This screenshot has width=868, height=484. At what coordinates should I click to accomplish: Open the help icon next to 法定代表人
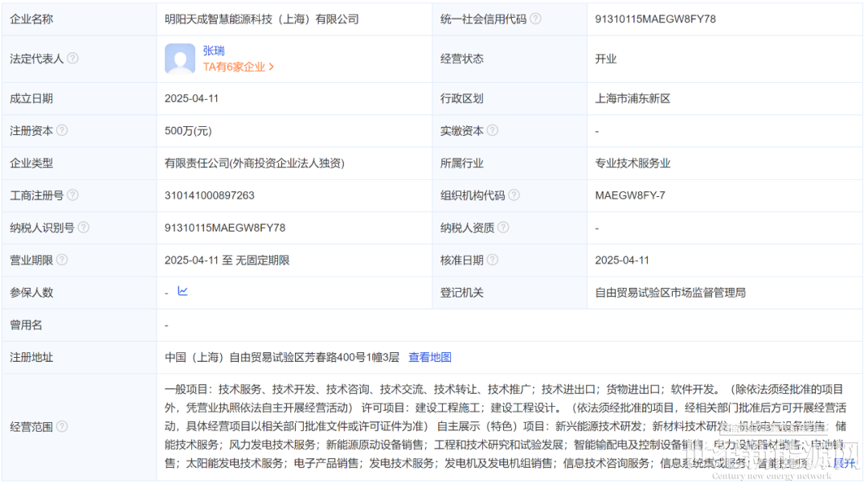click(72, 58)
